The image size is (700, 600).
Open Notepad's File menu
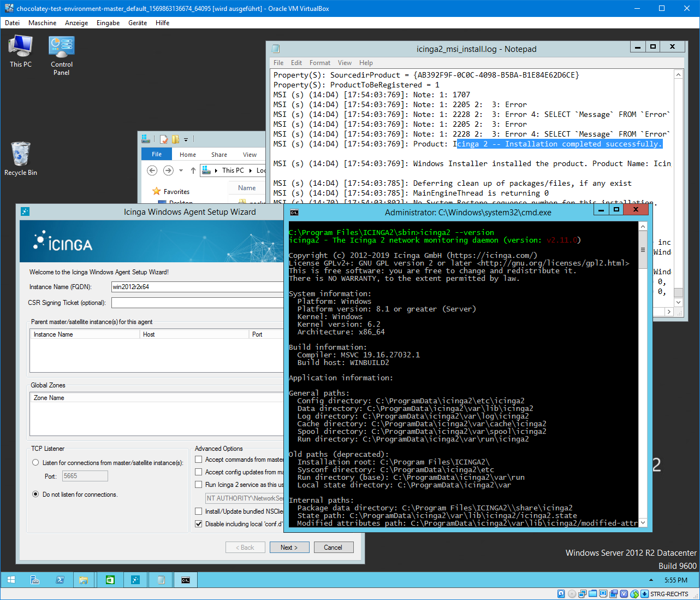point(278,63)
